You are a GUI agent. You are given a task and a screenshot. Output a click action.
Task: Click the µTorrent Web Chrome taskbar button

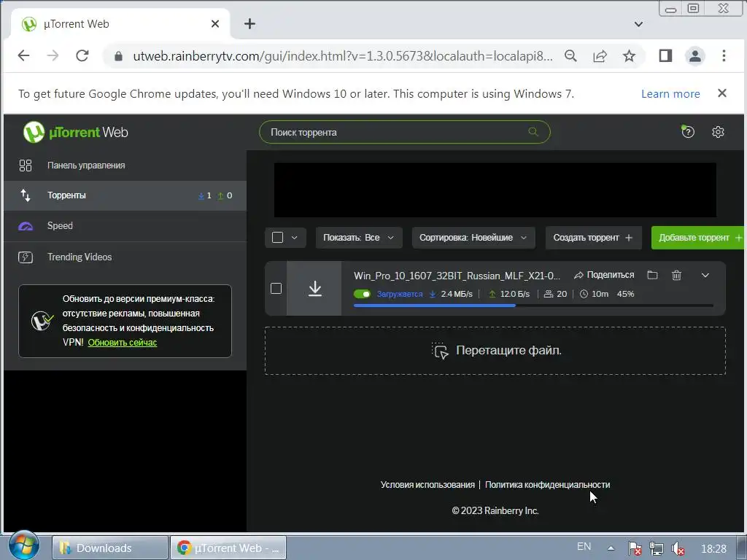click(x=228, y=548)
